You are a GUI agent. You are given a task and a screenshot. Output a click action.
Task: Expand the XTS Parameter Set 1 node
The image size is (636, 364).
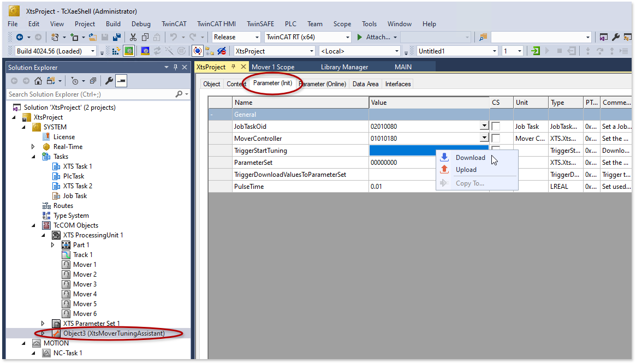pyautogui.click(x=43, y=324)
